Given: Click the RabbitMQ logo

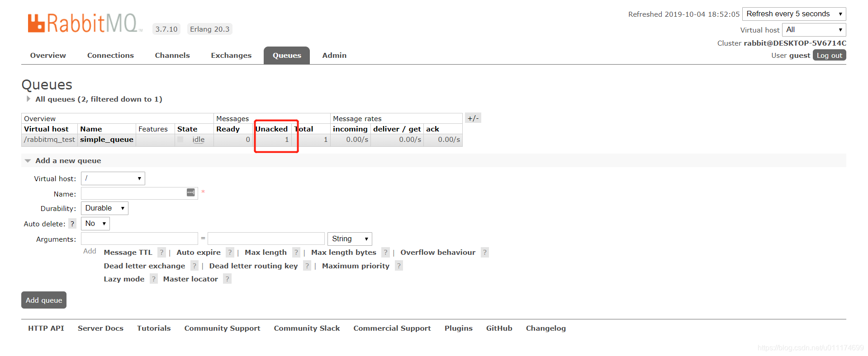Looking at the screenshot, I should [85, 23].
